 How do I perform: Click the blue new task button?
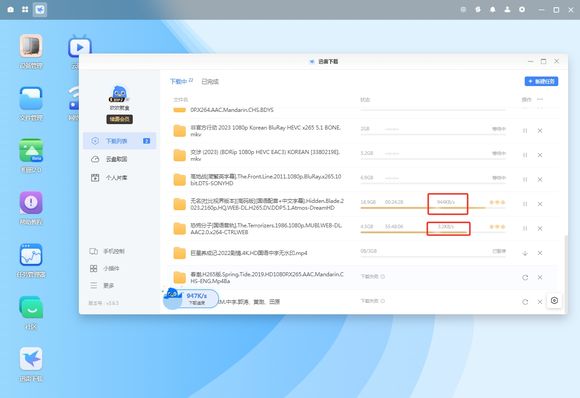(x=541, y=81)
